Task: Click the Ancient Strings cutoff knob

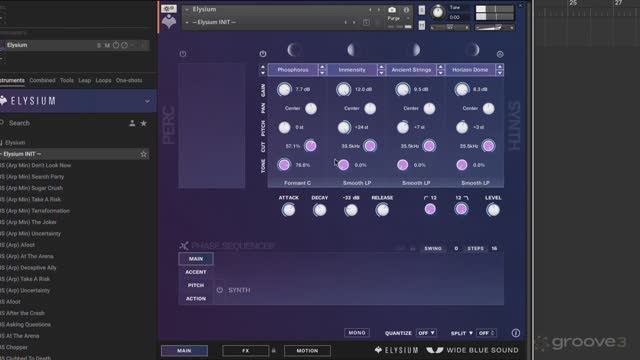Action: [429, 146]
